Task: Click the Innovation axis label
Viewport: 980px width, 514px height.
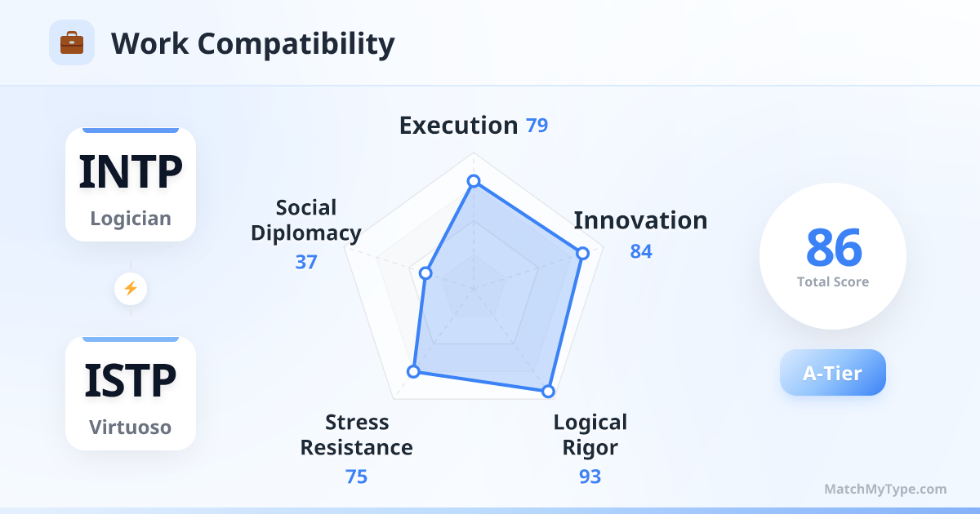Action: (x=640, y=220)
